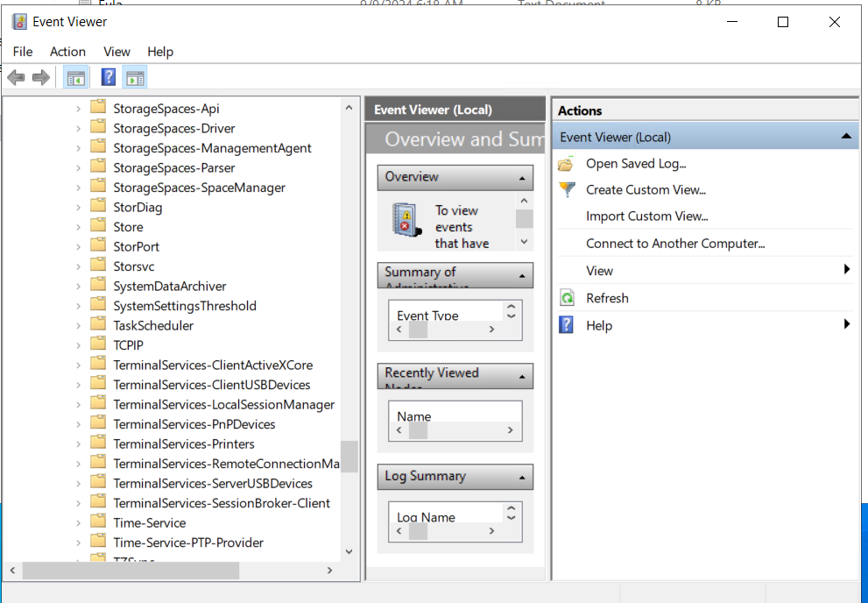Click the StorDiag folder icon
The image size is (868, 603).
[x=98, y=206]
